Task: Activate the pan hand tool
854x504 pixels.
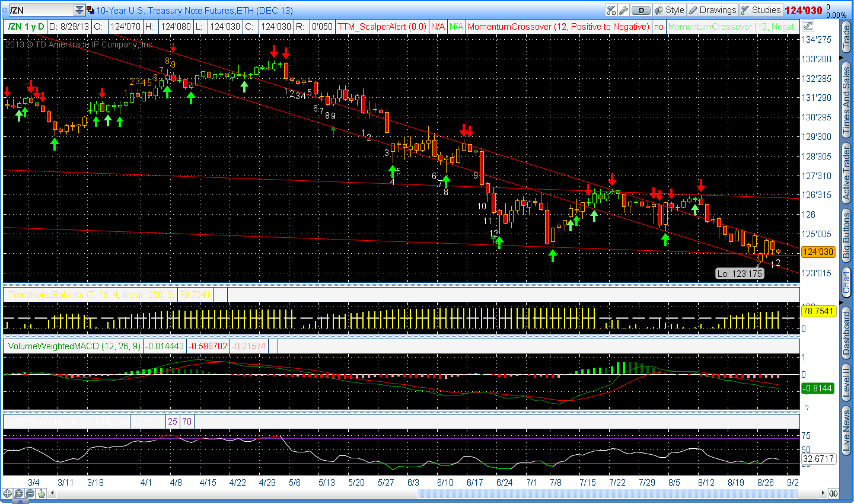Action: [x=41, y=493]
